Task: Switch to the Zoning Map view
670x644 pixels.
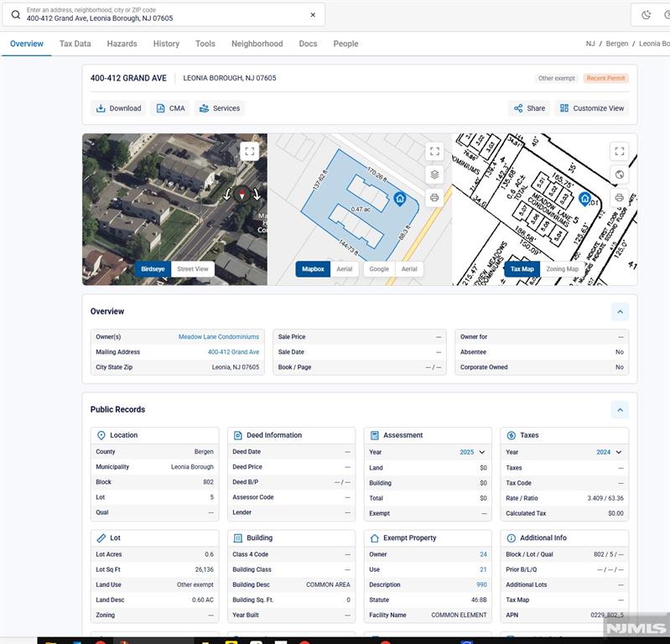Action: pos(562,269)
